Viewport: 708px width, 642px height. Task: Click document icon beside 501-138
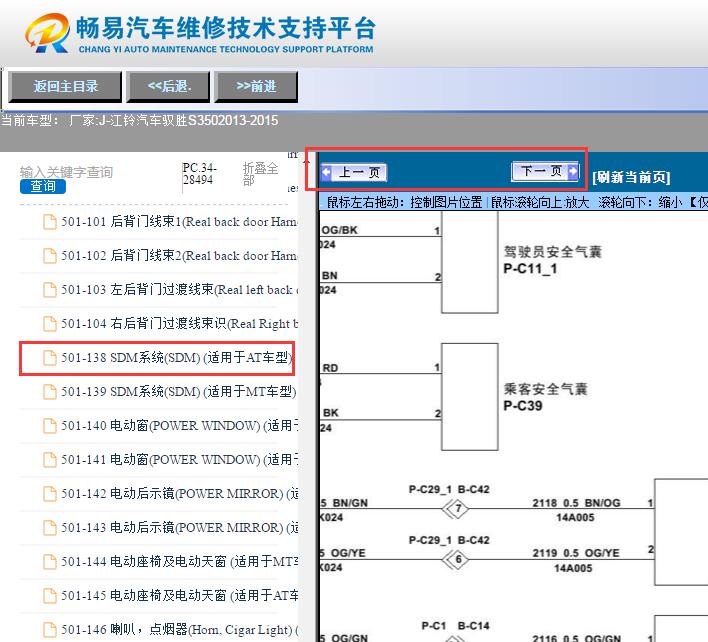[x=50, y=358]
